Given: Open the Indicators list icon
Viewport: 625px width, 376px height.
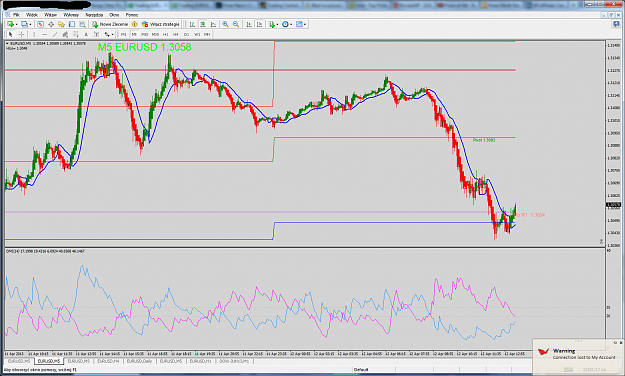Looking at the screenshot, I should (x=272, y=24).
